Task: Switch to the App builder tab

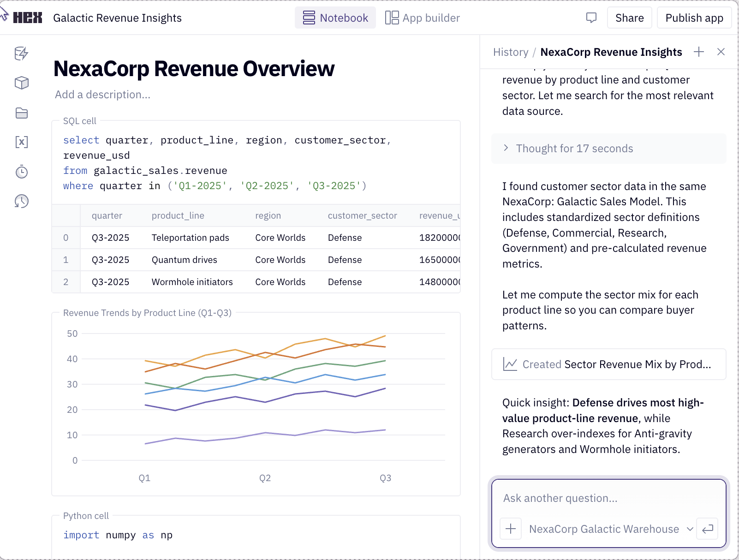Action: click(423, 18)
